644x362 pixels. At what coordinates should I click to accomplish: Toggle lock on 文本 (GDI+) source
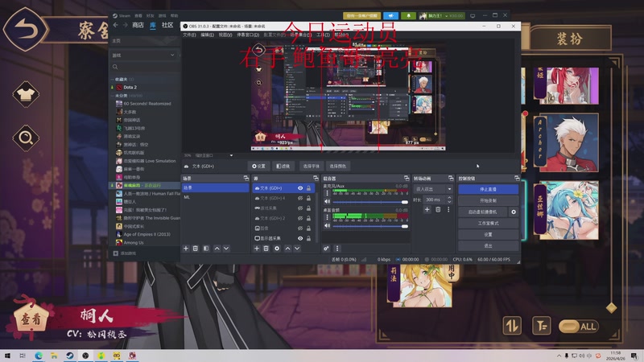(308, 188)
